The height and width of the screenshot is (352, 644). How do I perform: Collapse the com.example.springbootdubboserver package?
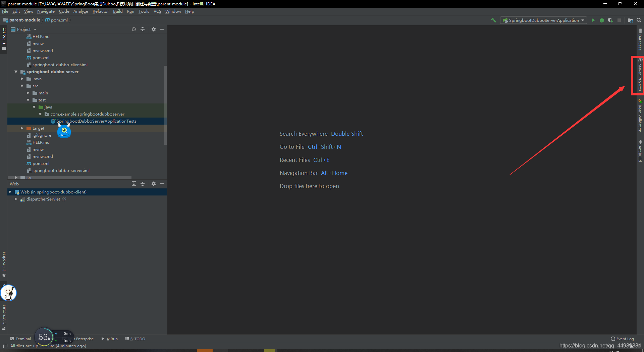(40, 114)
